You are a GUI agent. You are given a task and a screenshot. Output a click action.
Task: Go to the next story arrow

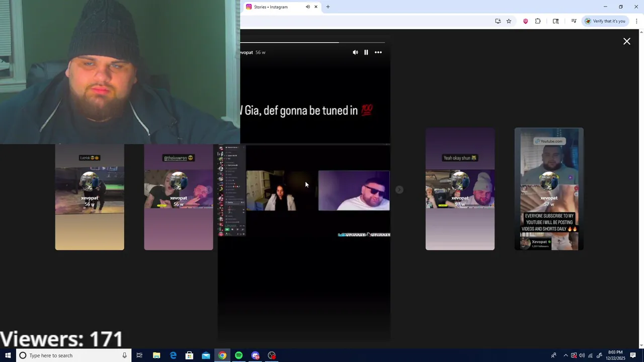pos(399,190)
